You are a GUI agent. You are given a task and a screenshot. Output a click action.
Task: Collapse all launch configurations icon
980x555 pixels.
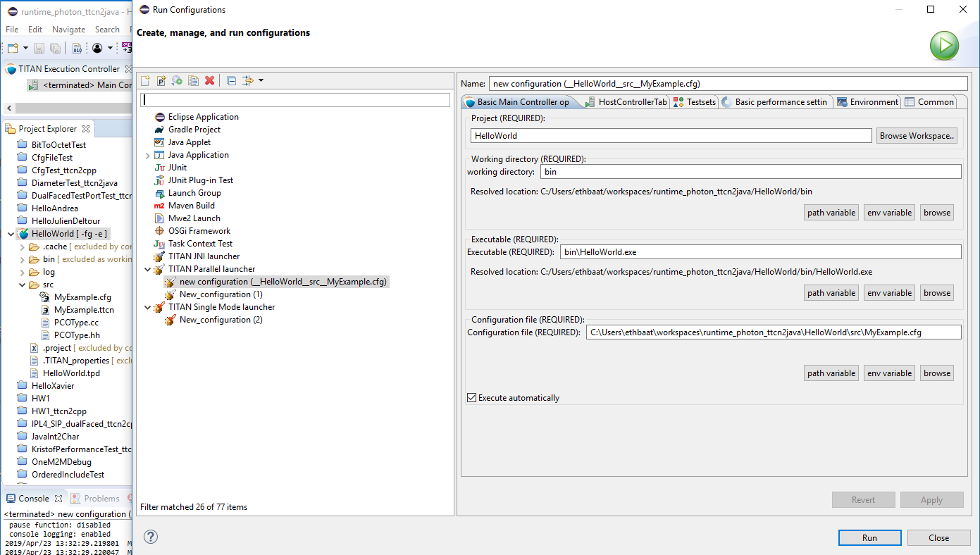click(x=231, y=81)
